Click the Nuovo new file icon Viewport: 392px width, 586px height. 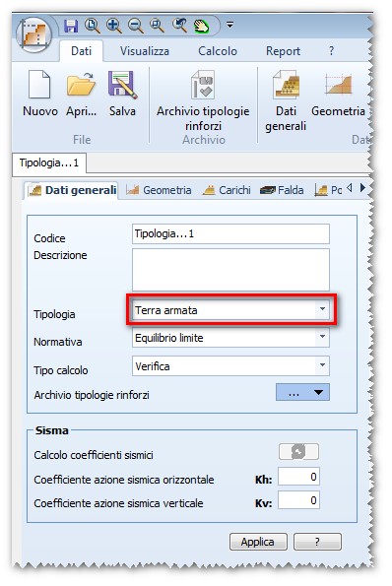tap(39, 86)
